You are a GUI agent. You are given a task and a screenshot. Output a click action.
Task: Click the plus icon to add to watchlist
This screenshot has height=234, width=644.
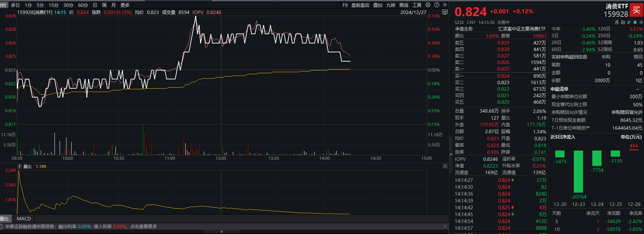(x=641, y=22)
